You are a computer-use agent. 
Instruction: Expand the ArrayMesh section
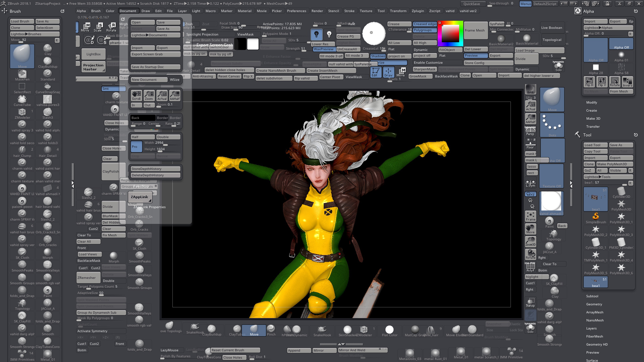595,312
